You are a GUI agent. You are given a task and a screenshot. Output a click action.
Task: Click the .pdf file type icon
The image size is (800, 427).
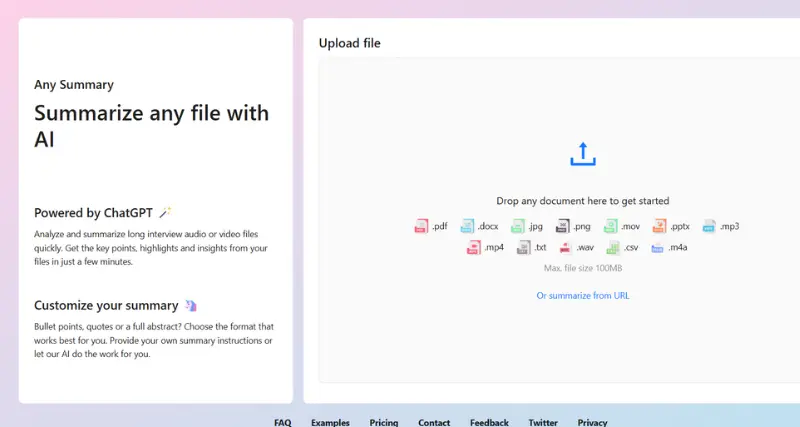click(x=421, y=226)
